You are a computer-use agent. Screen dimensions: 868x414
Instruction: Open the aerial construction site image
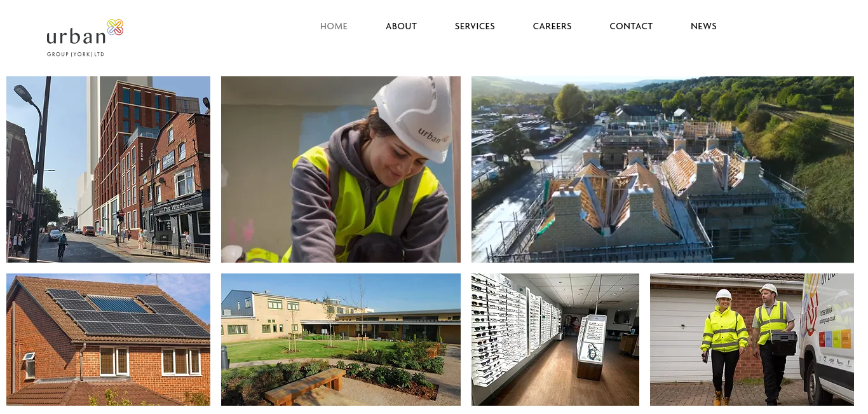(663, 169)
